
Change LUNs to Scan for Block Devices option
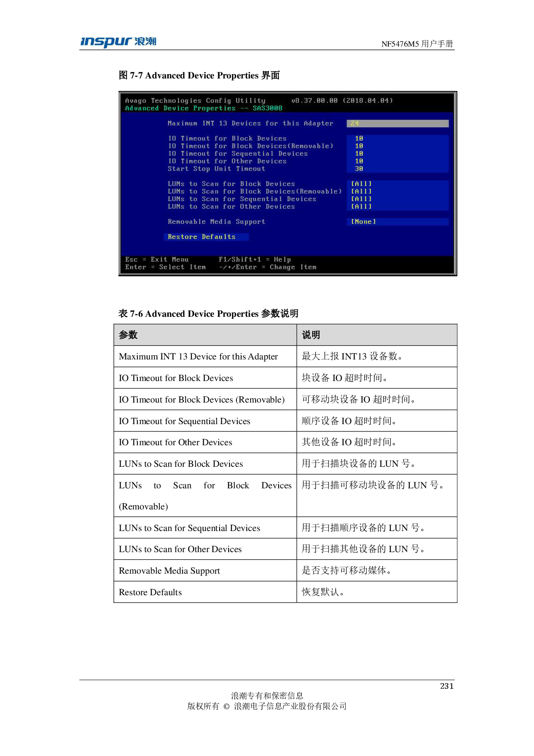361,184
